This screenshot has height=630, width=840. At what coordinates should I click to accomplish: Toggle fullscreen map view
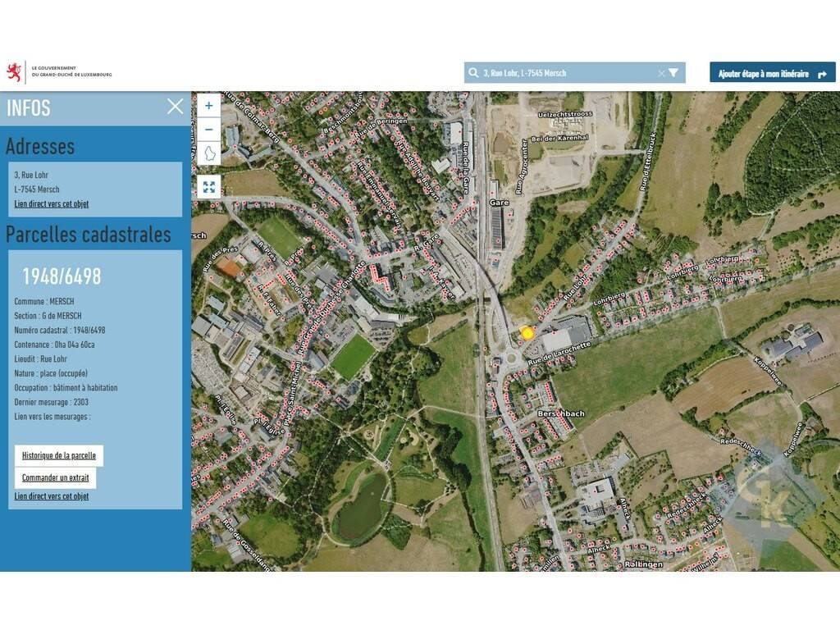(x=208, y=187)
